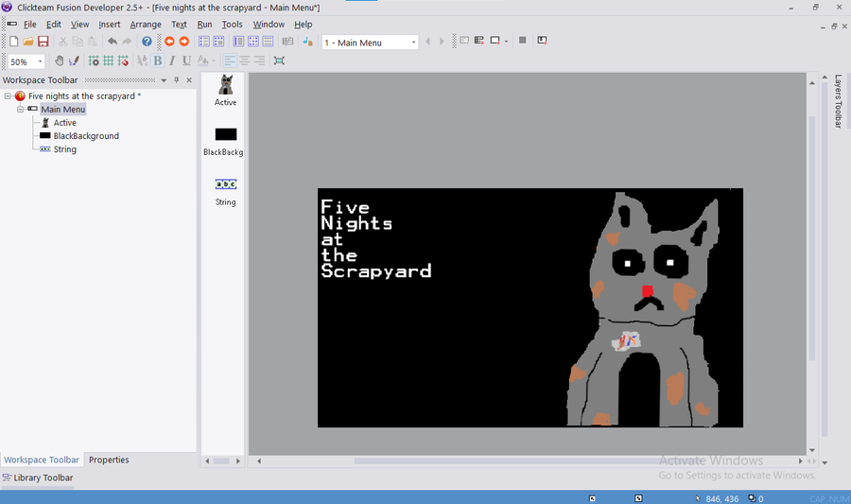
Task: Open Workspace Toolbar options dropdown arrow
Action: tap(164, 80)
